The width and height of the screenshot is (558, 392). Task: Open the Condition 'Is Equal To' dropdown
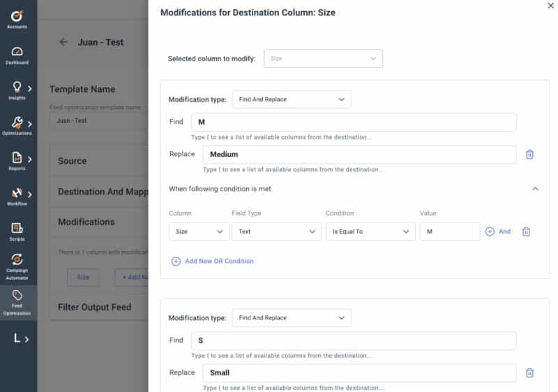[x=370, y=232]
